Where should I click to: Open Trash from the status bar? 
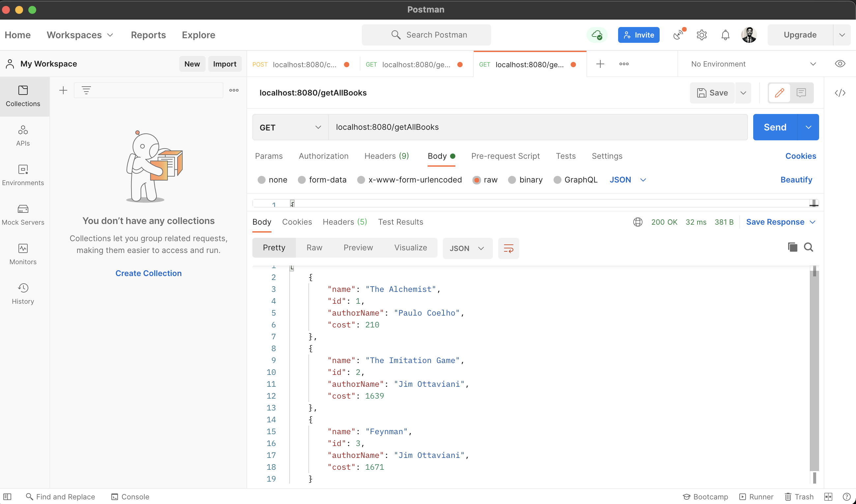(x=799, y=497)
